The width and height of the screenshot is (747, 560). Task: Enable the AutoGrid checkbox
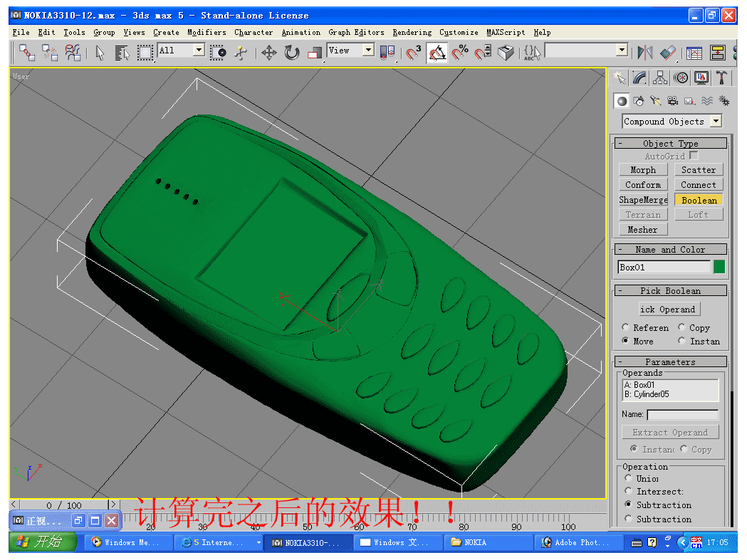click(694, 155)
